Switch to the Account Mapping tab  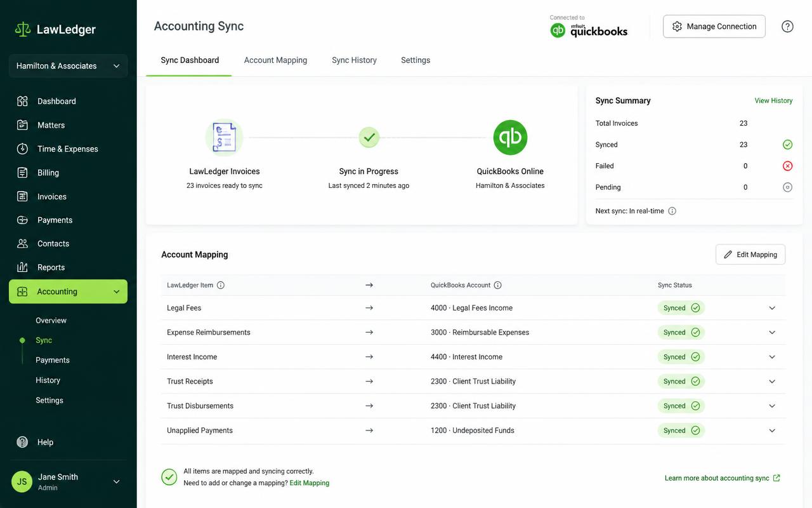(275, 60)
